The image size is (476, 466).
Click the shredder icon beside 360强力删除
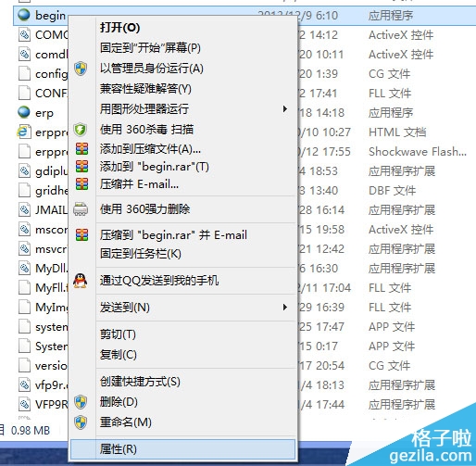coord(81,209)
